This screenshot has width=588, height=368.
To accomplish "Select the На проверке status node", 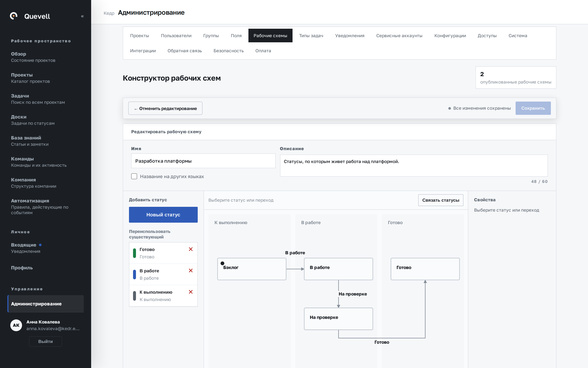I will click(x=338, y=319).
